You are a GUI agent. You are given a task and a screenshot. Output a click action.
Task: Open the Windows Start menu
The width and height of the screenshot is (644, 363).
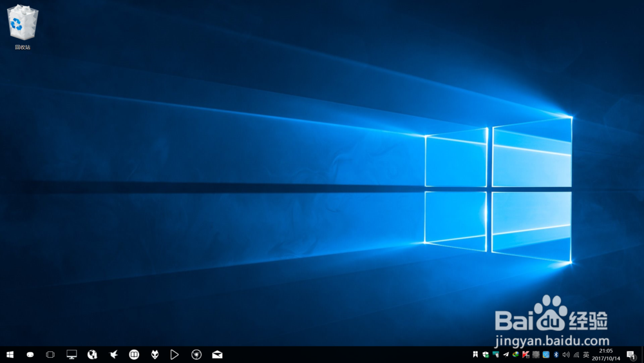pos(10,355)
